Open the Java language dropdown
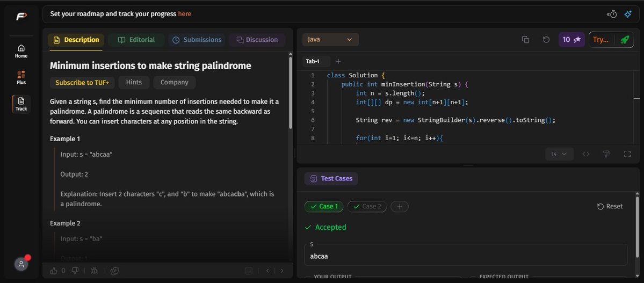The image size is (644, 283). [x=331, y=40]
